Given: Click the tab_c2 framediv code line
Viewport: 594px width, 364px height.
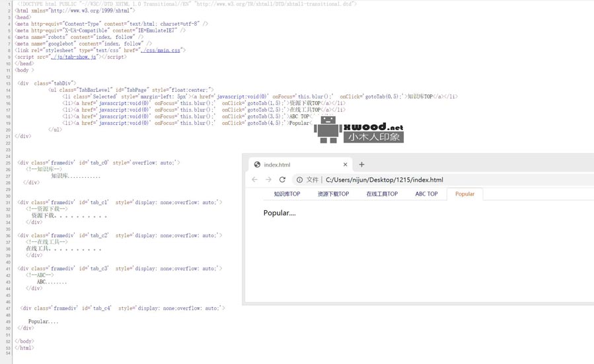Looking at the screenshot, I should (120, 235).
